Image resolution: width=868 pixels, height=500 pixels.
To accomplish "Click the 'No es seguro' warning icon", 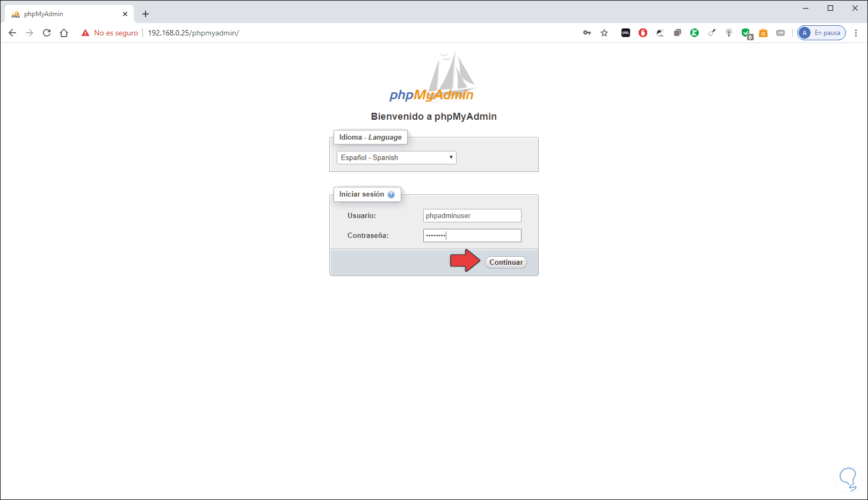I will pyautogui.click(x=85, y=33).
